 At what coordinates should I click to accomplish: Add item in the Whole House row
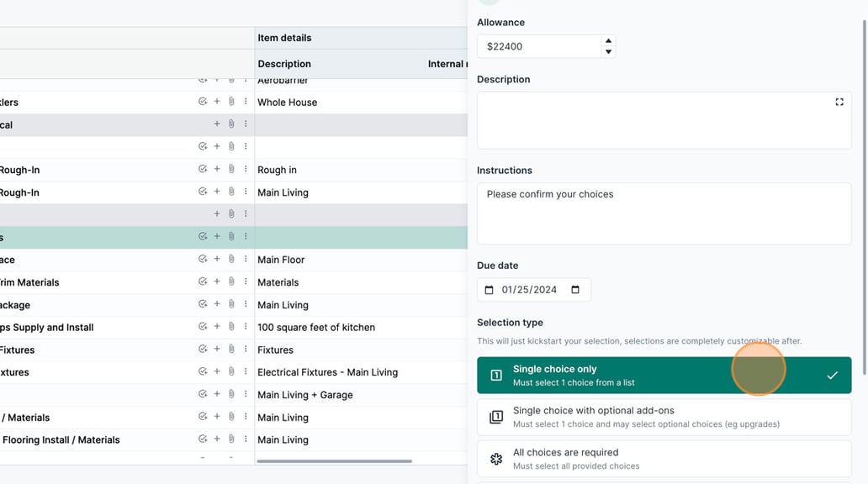click(217, 102)
